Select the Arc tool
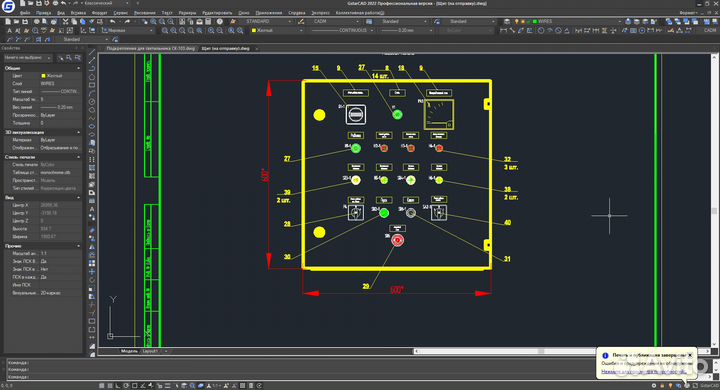 tap(92, 93)
